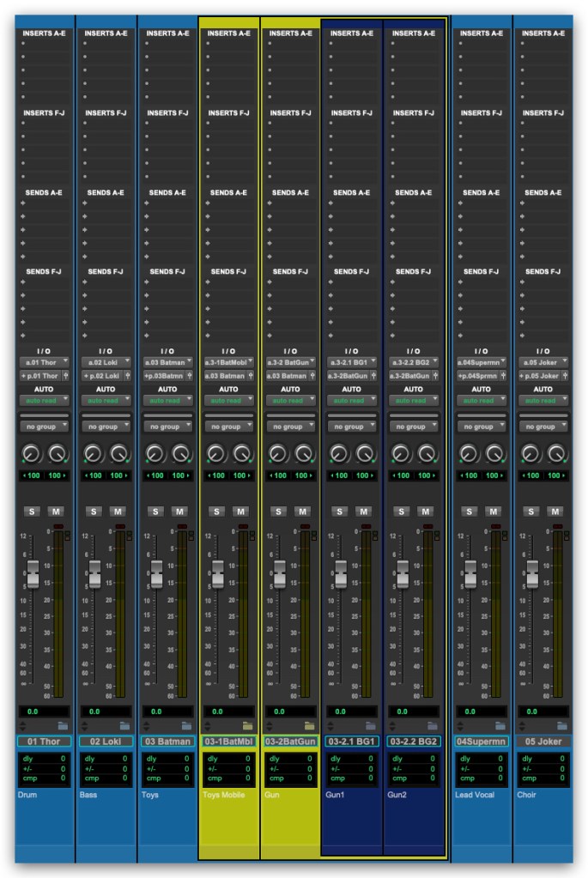This screenshot has height=878, width=588.
Task: Select the 03-2.2 BG2 track name
Action: pos(413,742)
